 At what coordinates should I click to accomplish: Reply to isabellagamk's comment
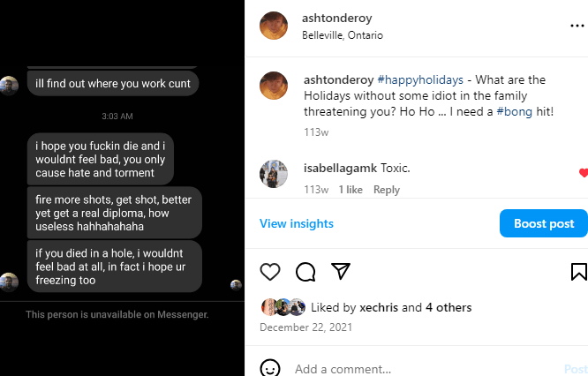[x=386, y=190]
